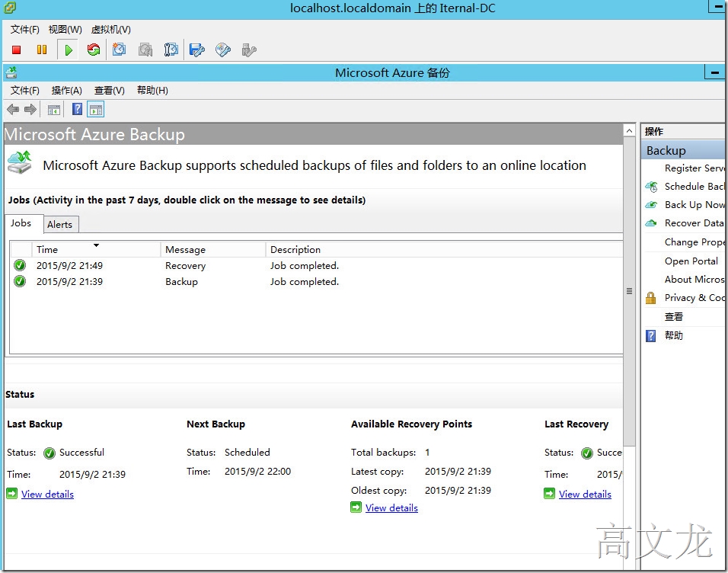
Task: Click Recover Data action
Action: pyautogui.click(x=694, y=223)
